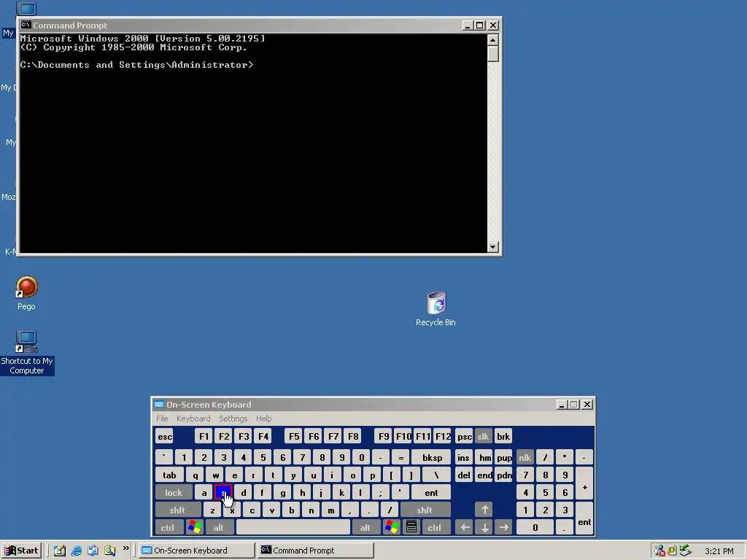Select the Recycle Bin desktop icon

point(436,309)
